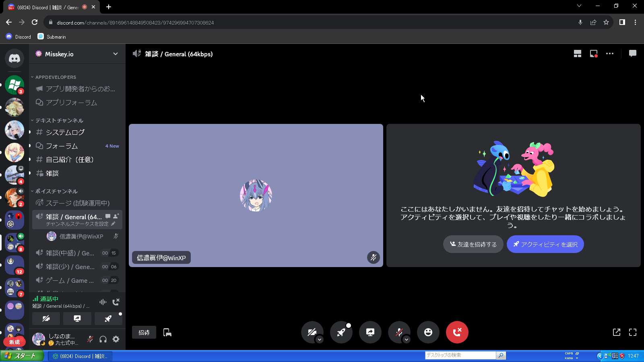Viewport: 644px width, 362px height.
Task: Open the more options ellipsis menu
Action: (x=610, y=53)
